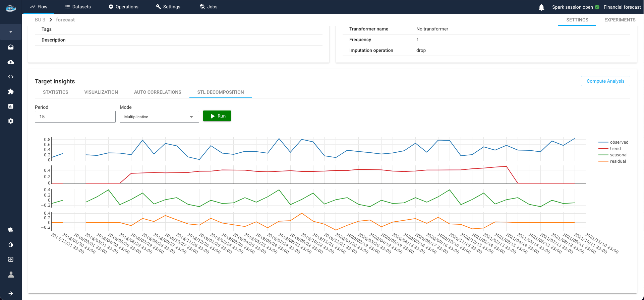Open the Experiments tab
The image size is (644, 300).
(620, 20)
